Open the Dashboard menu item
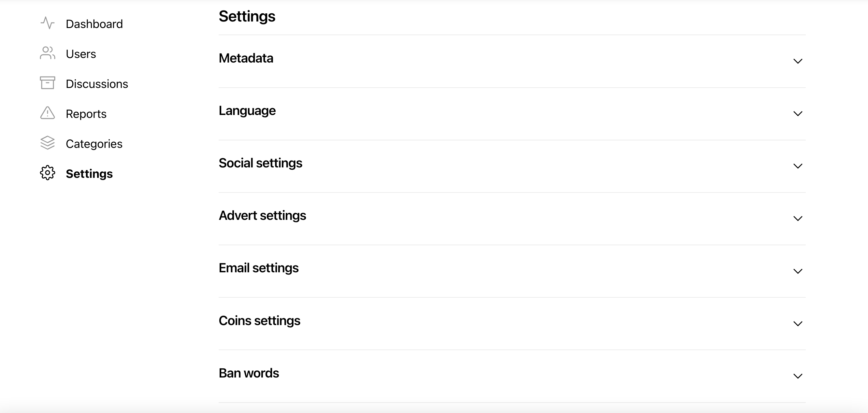 pos(94,24)
